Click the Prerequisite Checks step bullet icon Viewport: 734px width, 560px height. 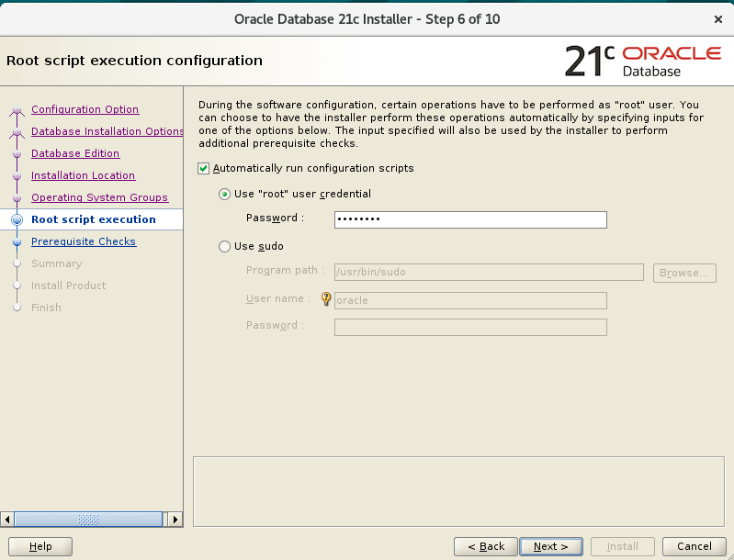17,241
